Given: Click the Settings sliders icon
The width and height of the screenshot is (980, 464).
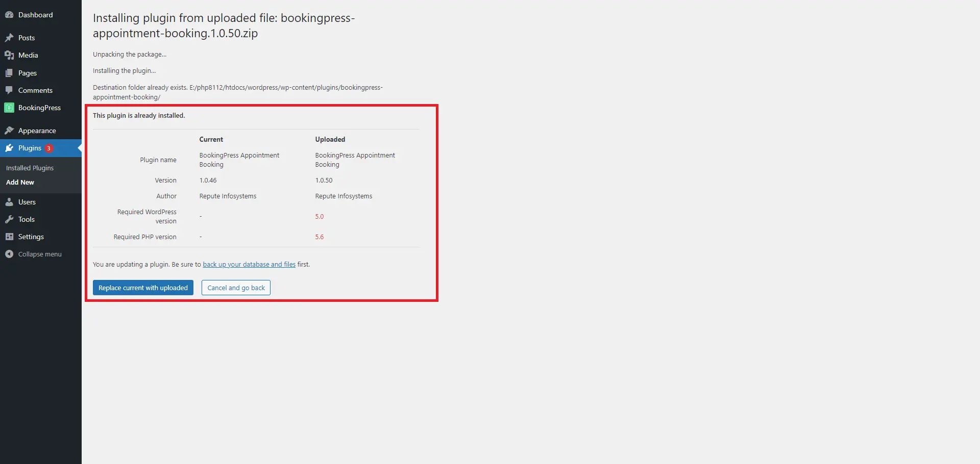Looking at the screenshot, I should (x=9, y=237).
